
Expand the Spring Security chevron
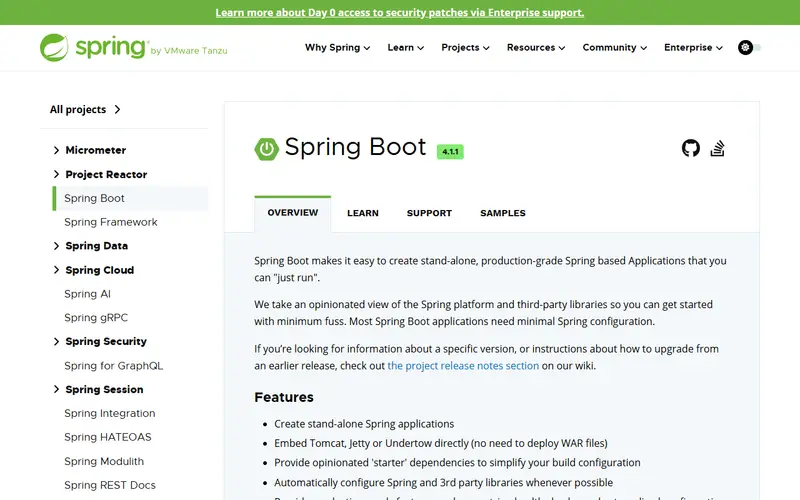pos(56,341)
